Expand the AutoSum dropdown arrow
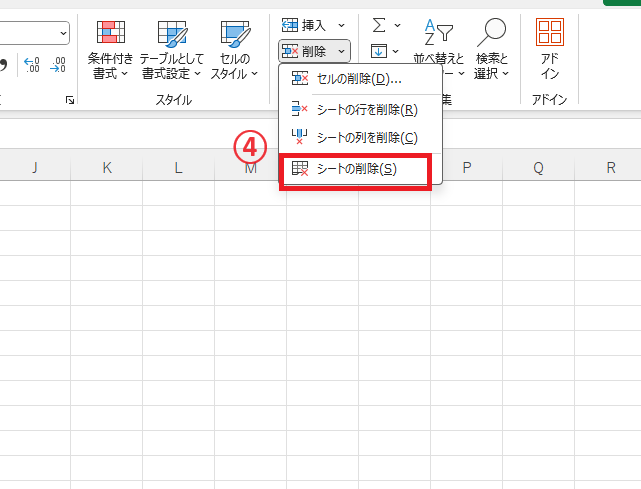This screenshot has height=489, width=641. pos(397,26)
